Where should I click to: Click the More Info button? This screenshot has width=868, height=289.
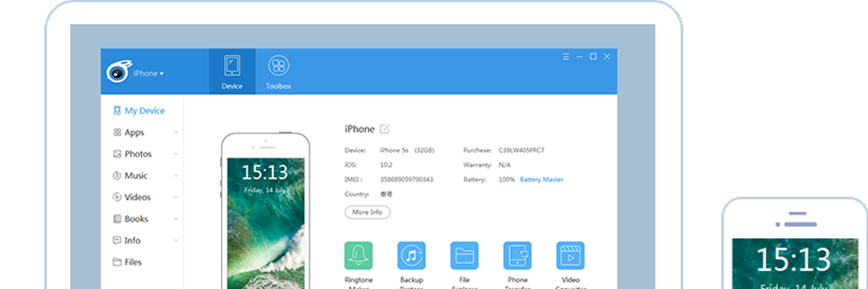tap(367, 212)
